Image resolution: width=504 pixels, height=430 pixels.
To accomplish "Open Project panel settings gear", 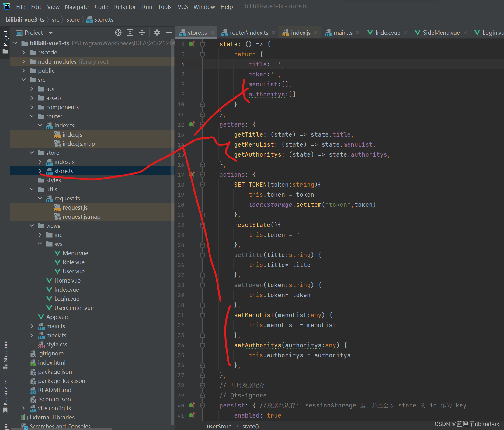I will 157,33.
